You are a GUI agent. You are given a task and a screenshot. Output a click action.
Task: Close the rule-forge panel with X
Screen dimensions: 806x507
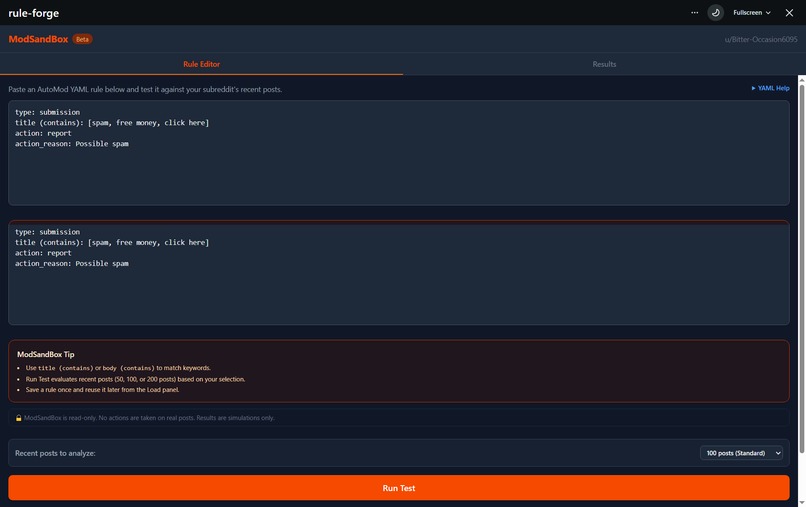pyautogui.click(x=789, y=12)
